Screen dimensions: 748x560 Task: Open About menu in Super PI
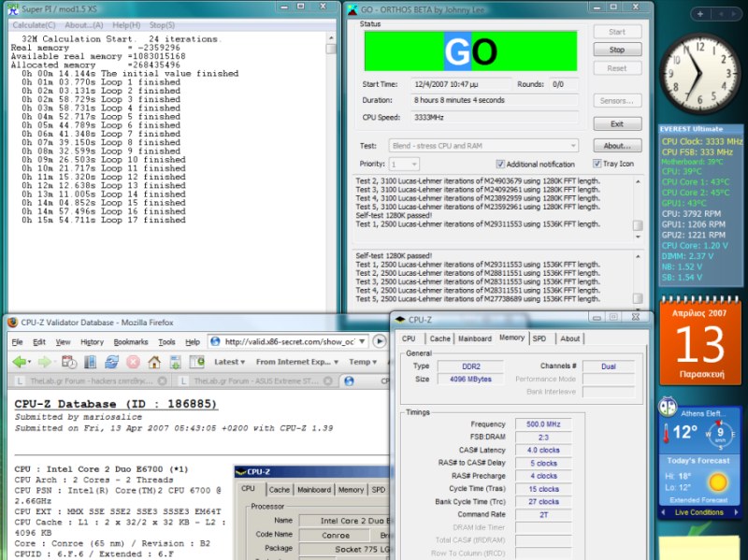pyautogui.click(x=84, y=25)
